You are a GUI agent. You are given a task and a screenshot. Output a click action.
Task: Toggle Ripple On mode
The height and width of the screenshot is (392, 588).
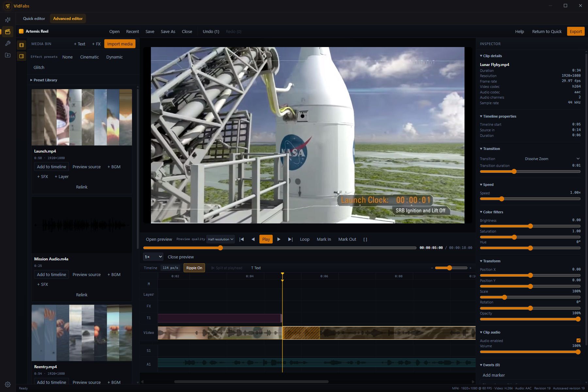coord(194,268)
